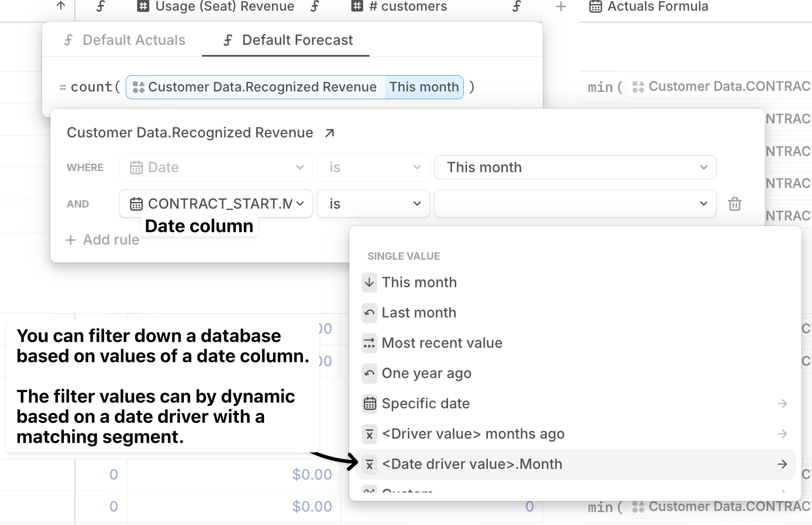Screen dimensions: 812x525
Task: Click the up arrow icon in header
Action: [61, 6]
